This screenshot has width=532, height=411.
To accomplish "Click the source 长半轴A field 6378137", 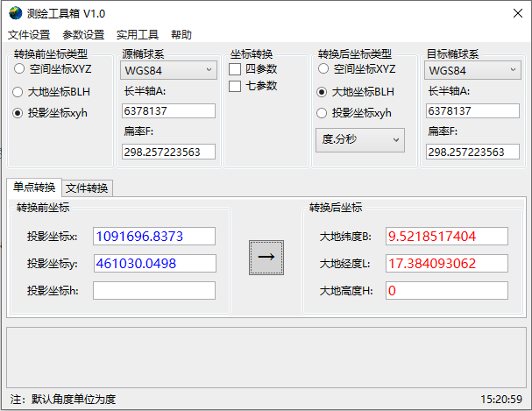I will [168, 111].
